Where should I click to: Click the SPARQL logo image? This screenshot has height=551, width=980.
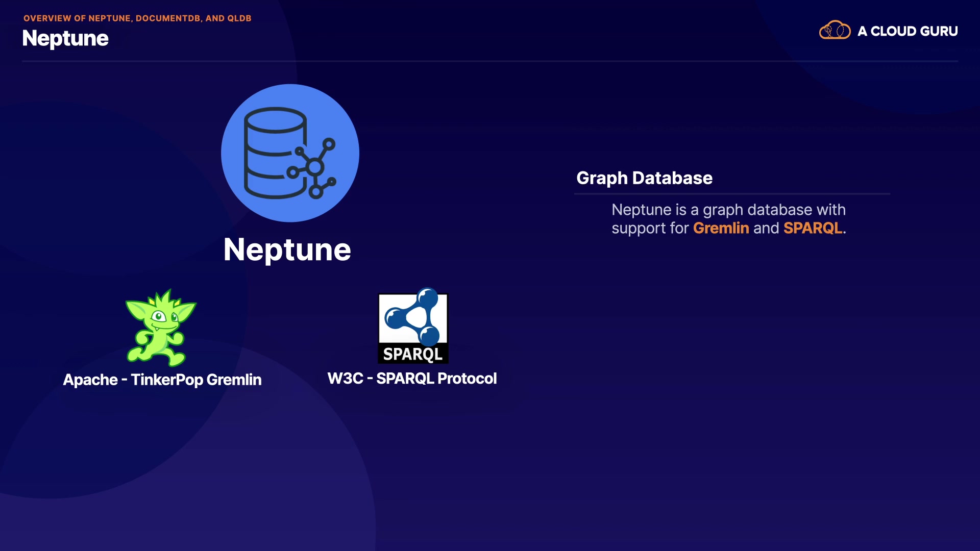pos(412,327)
